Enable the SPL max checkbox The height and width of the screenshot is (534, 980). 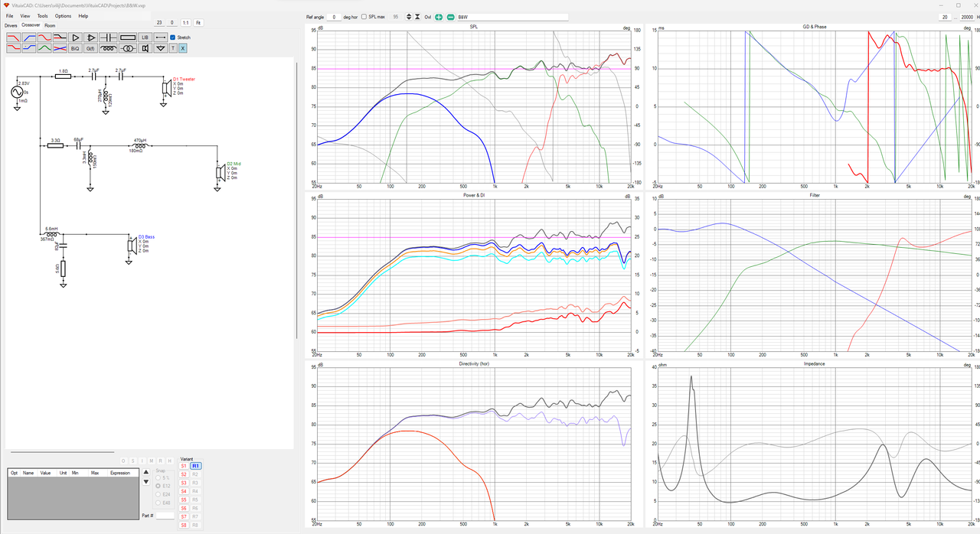pyautogui.click(x=364, y=17)
